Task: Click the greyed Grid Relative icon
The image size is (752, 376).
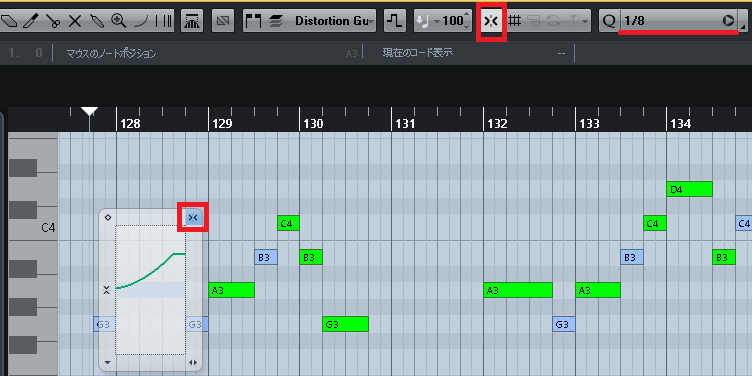Action: (534, 21)
